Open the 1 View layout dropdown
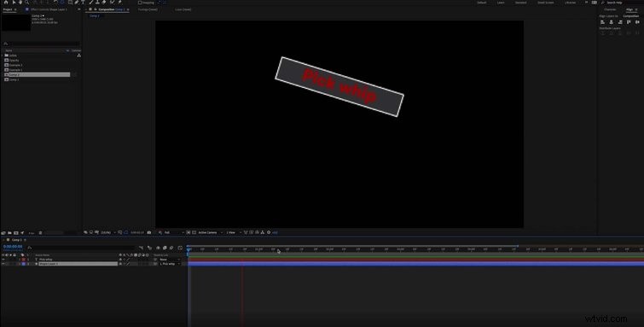Viewport: 644px width, 327px height. (233, 232)
